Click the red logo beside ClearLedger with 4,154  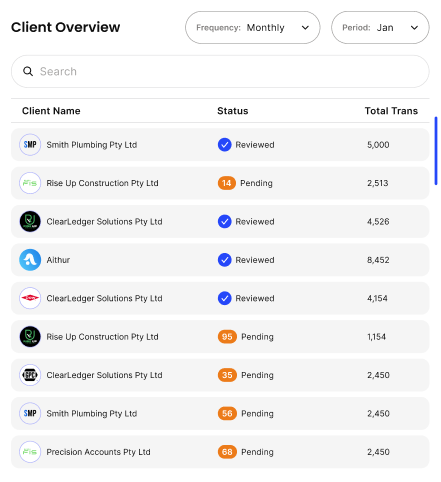pyautogui.click(x=30, y=298)
